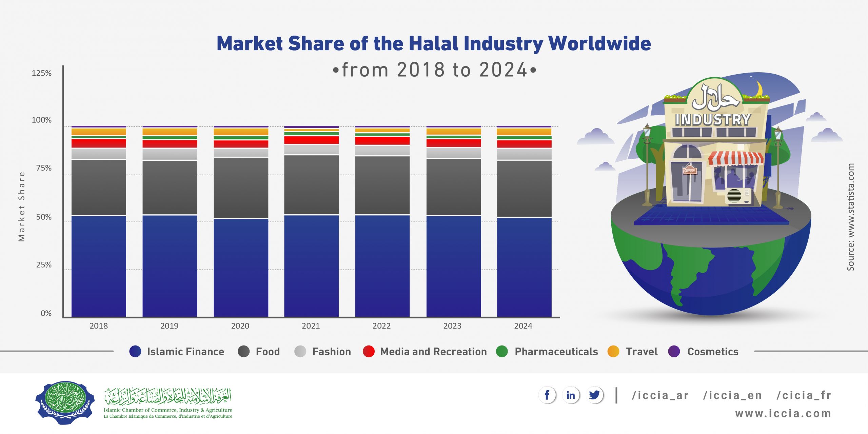
Task: Click the 2021 Islamic Finance bar segment
Action: [311, 266]
